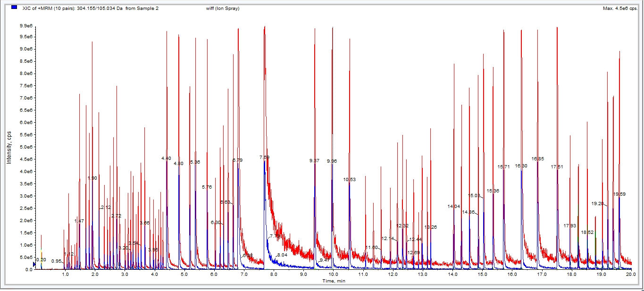Click the 4.40 retention time label
The width and height of the screenshot is (644, 291).
(166, 158)
